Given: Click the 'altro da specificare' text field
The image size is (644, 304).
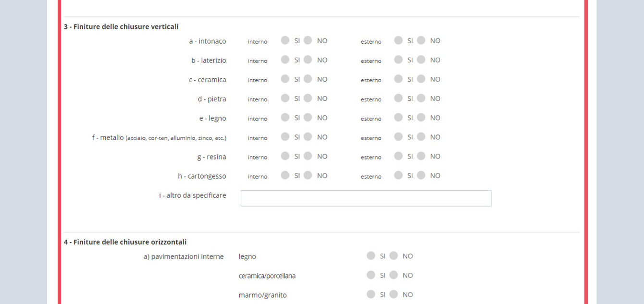Looking at the screenshot, I should [366, 198].
